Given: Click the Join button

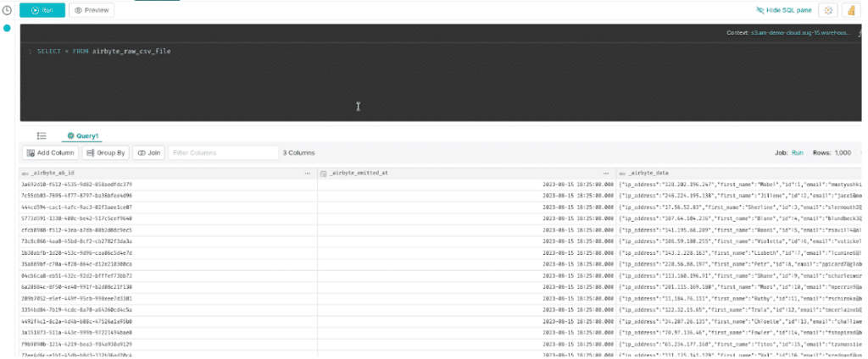Looking at the screenshot, I should [x=148, y=153].
